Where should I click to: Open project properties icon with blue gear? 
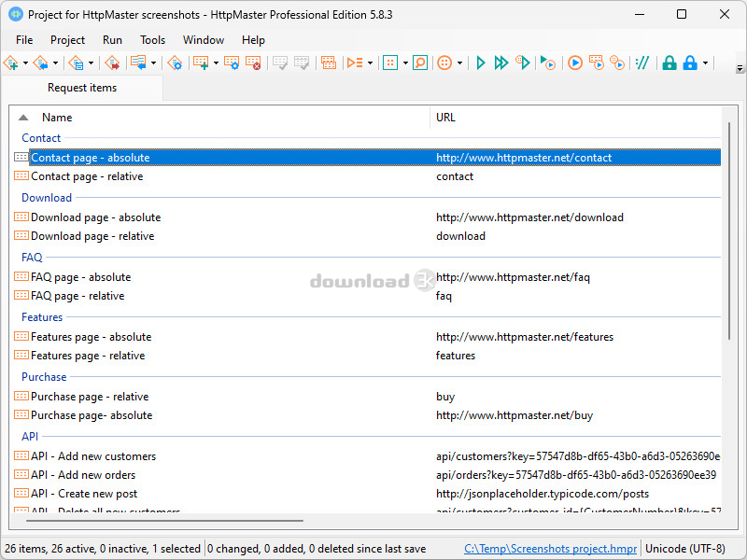[x=175, y=63]
